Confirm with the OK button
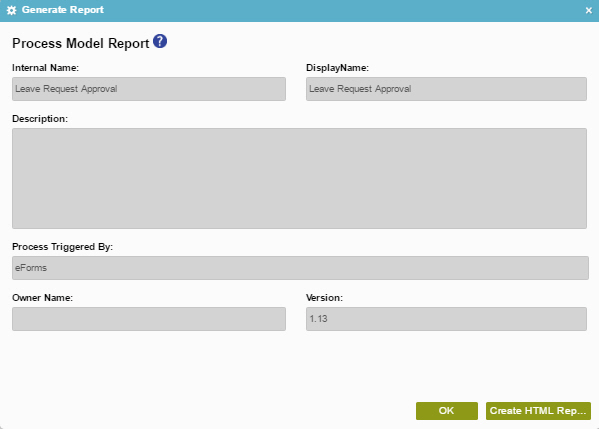599x429 pixels. (447, 411)
